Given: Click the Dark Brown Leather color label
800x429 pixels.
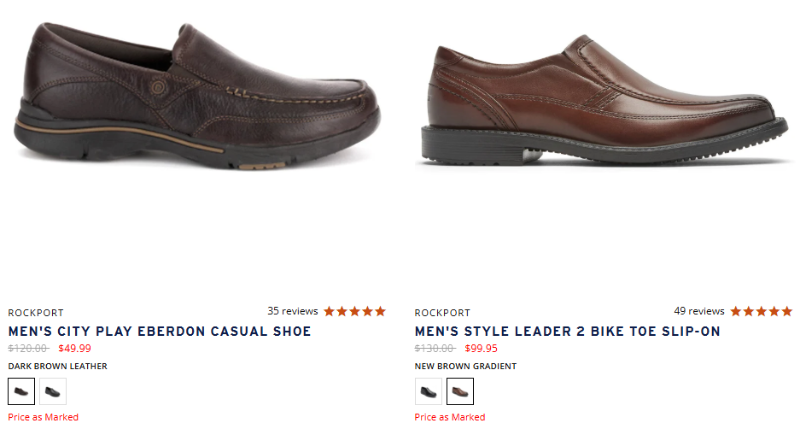Looking at the screenshot, I should click(57, 366).
